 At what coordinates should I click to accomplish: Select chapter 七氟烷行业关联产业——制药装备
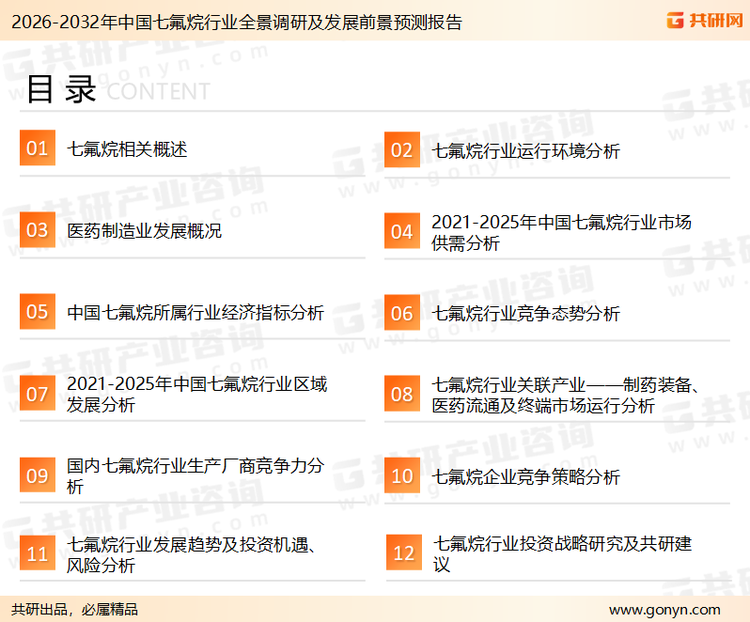565,395
